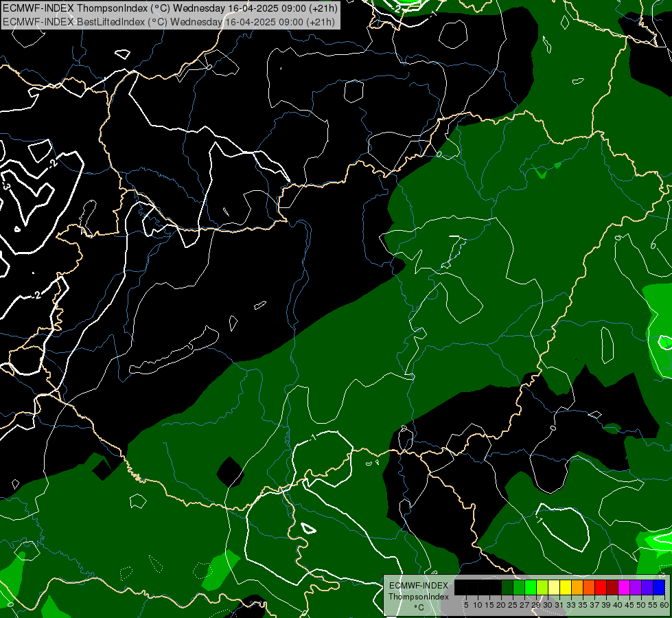Click legend tick value 55
672x618 pixels.
tap(652, 605)
